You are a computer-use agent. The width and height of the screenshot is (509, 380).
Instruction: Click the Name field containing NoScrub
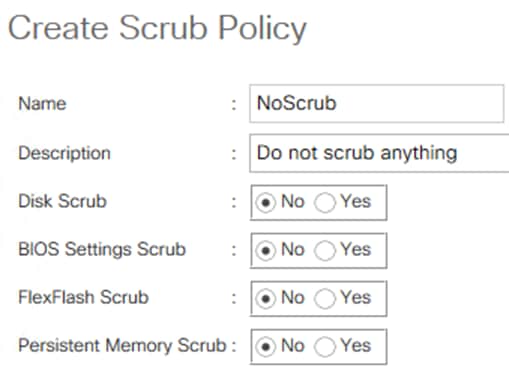pyautogui.click(x=376, y=104)
